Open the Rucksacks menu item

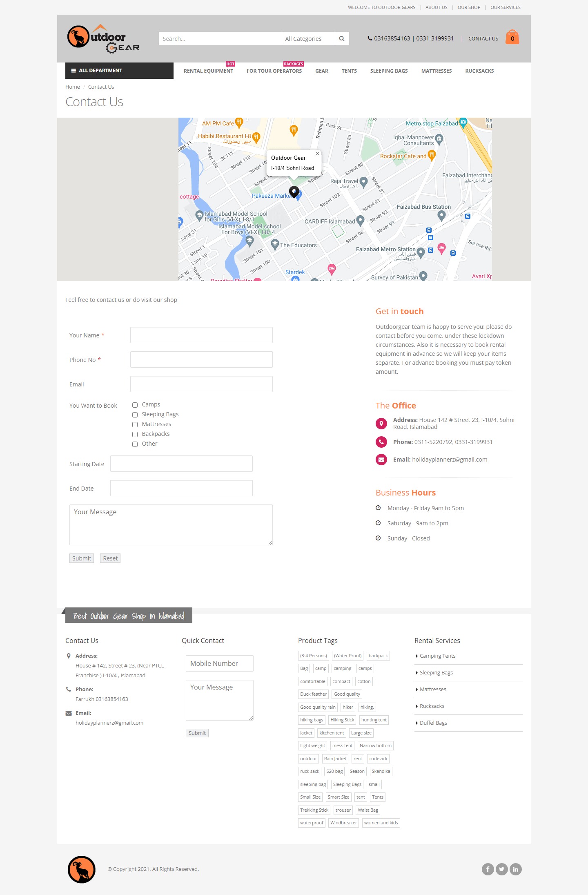tap(479, 71)
